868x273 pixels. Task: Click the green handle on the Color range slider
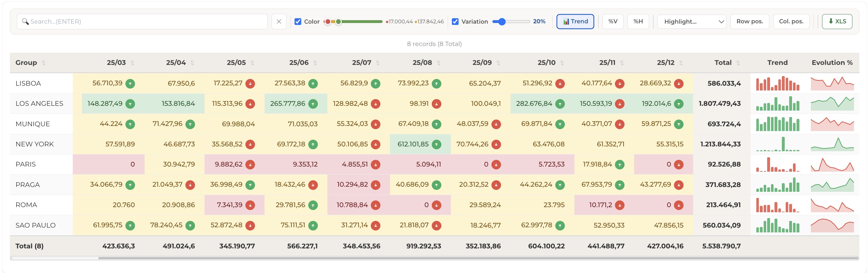coord(338,22)
